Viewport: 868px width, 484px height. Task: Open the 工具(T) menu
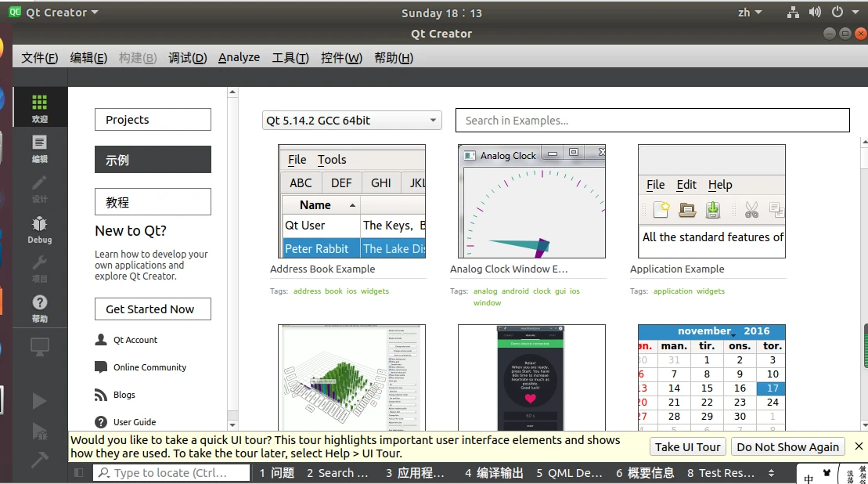290,58
